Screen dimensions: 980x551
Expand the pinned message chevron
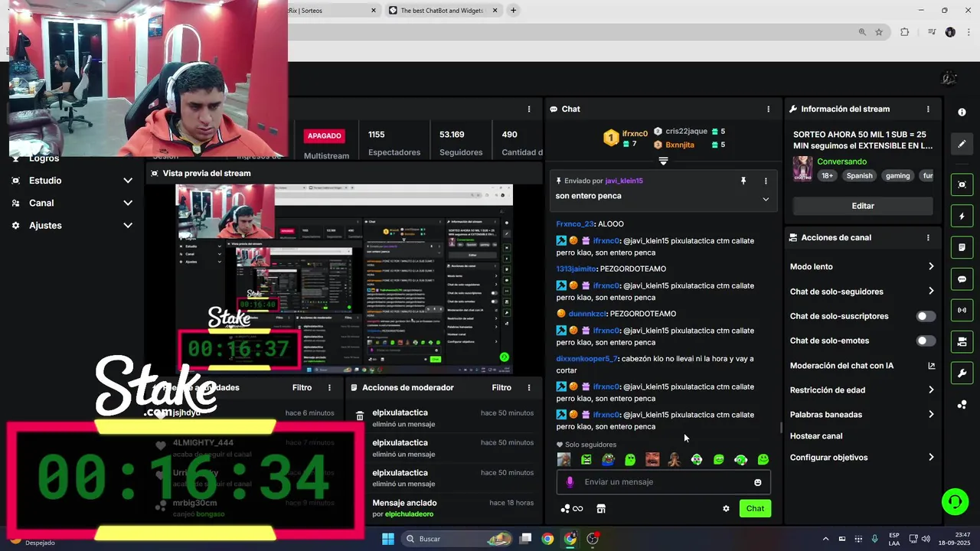[x=766, y=199]
